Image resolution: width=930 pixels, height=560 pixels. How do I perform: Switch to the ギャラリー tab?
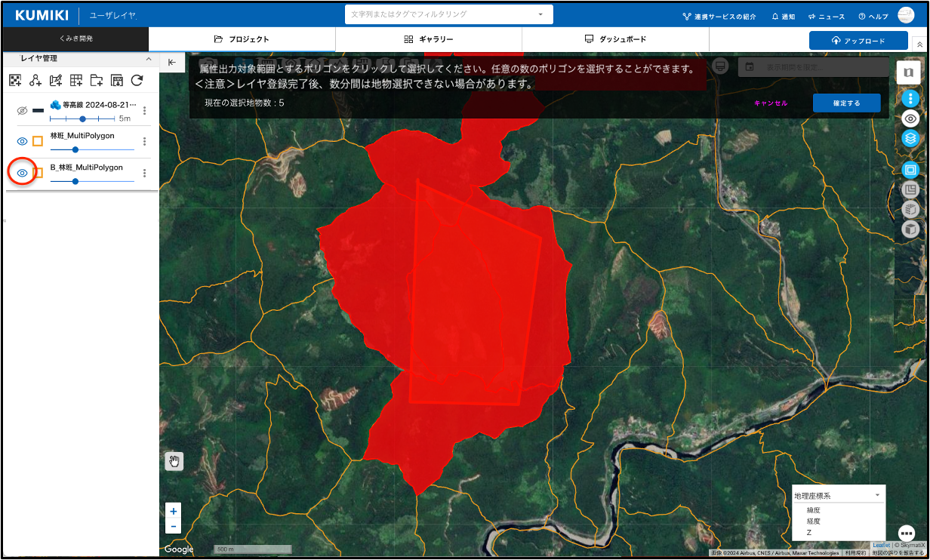click(x=428, y=39)
